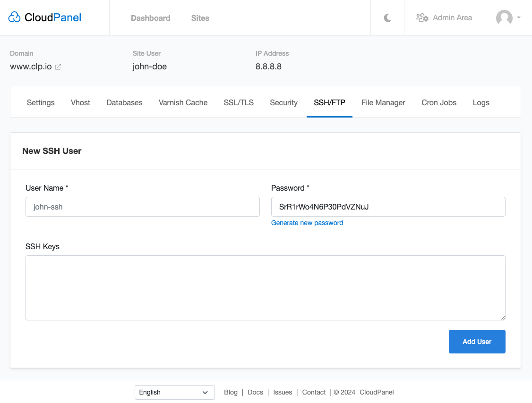View the SSL/TLS tab
532x403 pixels.
(x=239, y=102)
